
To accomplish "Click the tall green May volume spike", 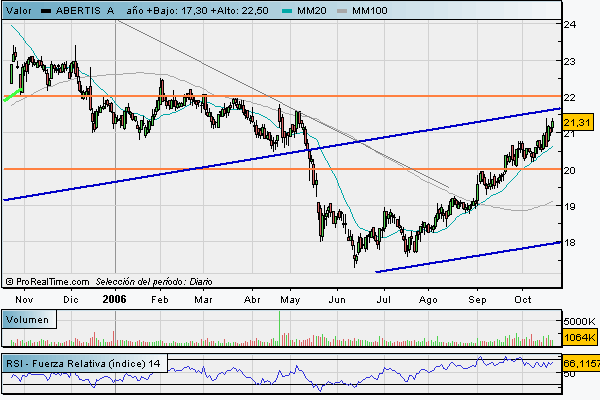I will click(x=279, y=328).
